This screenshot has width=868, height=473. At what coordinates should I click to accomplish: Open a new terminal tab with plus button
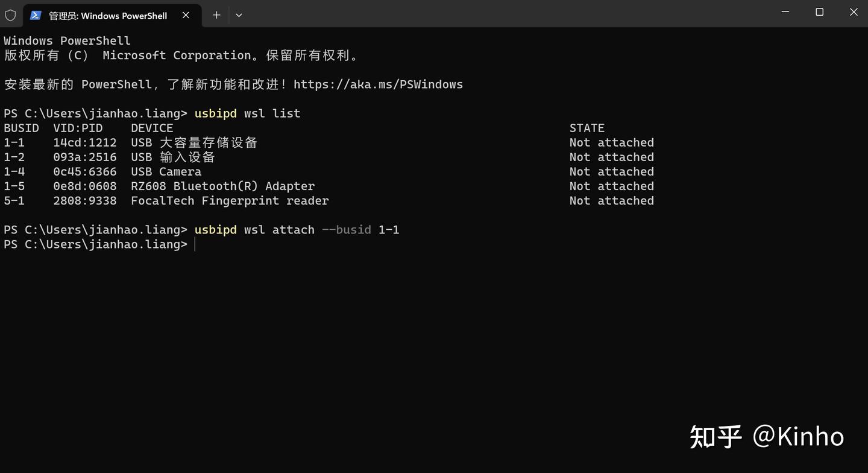point(216,15)
